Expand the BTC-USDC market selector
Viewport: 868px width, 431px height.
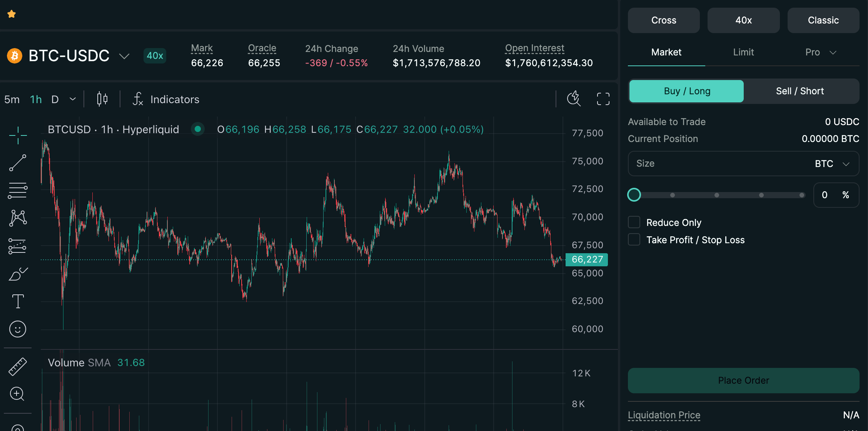click(x=124, y=56)
